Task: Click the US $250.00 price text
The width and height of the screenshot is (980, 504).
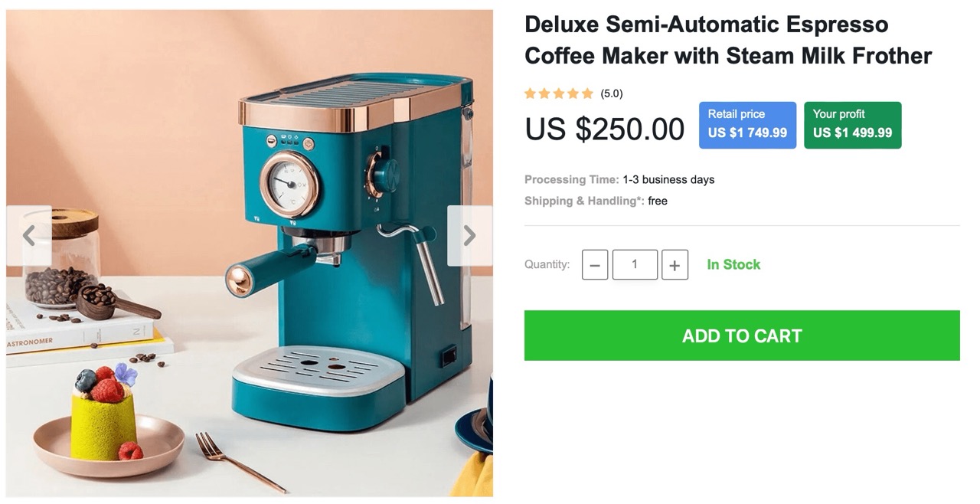Action: coord(605,129)
